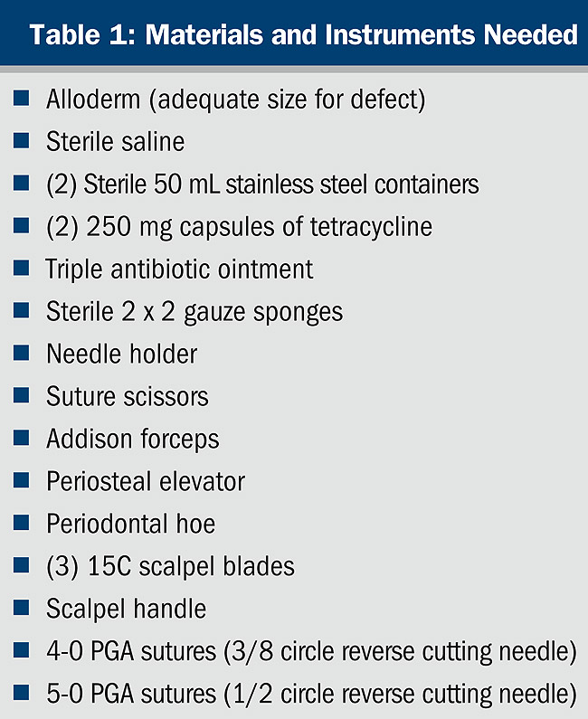Image resolution: width=588 pixels, height=719 pixels.
Task: Select the 15C scalpel blades line
Action: click(x=170, y=566)
